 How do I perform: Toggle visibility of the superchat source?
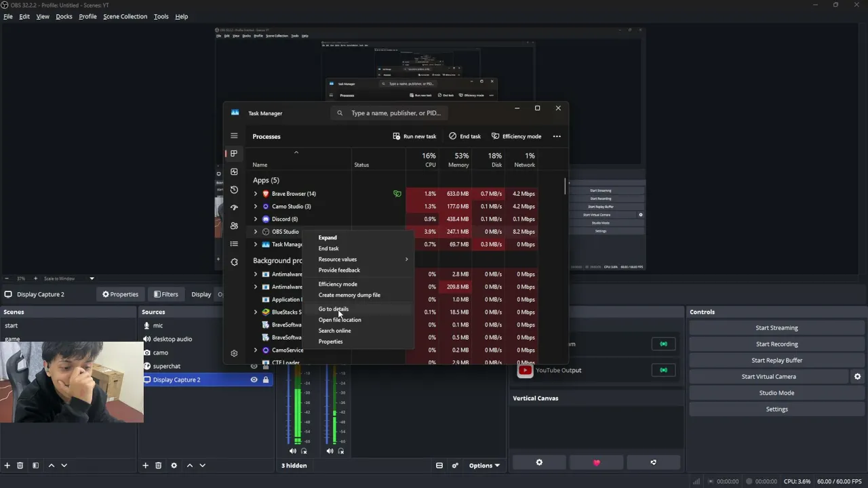[x=254, y=366]
